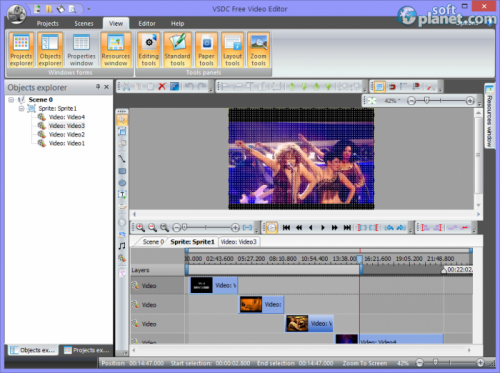Open the playback toolbar options dropdown
This screenshot has height=373, width=500.
click(x=411, y=230)
